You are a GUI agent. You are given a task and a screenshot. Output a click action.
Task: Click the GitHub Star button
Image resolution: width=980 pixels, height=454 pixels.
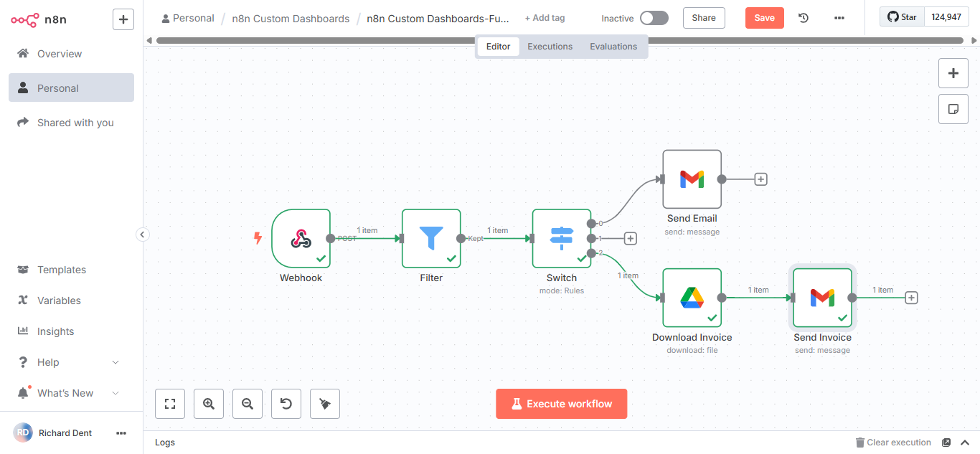[x=902, y=16]
